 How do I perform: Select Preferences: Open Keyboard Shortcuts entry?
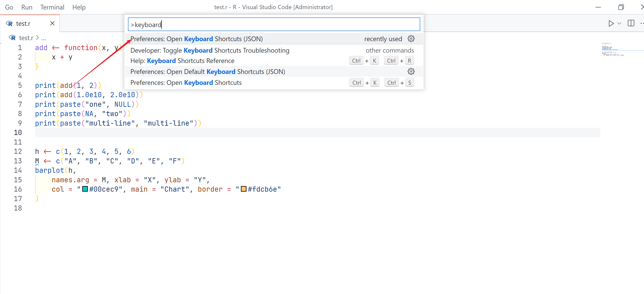[186, 83]
